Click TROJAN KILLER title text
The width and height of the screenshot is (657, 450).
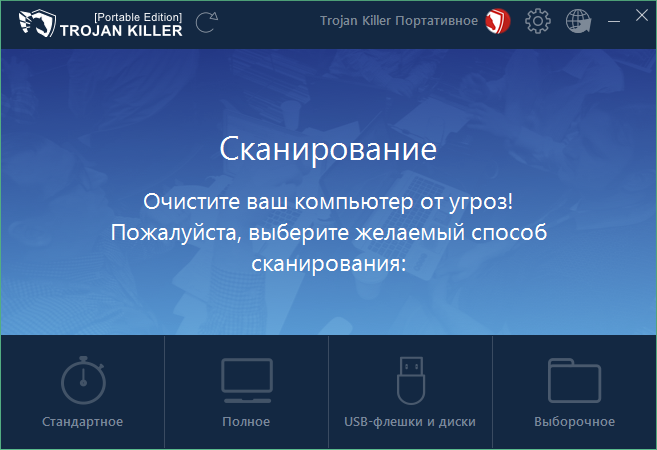pyautogui.click(x=121, y=31)
